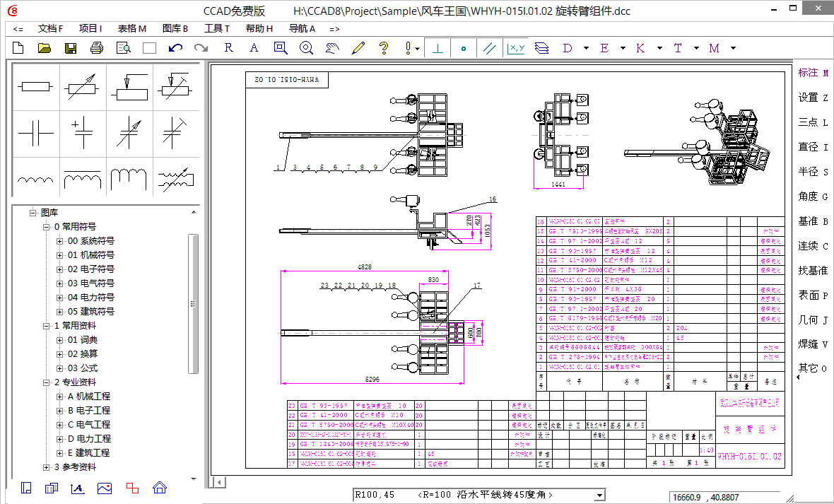Select the Pan hand tool
The image size is (834, 504).
click(331, 47)
